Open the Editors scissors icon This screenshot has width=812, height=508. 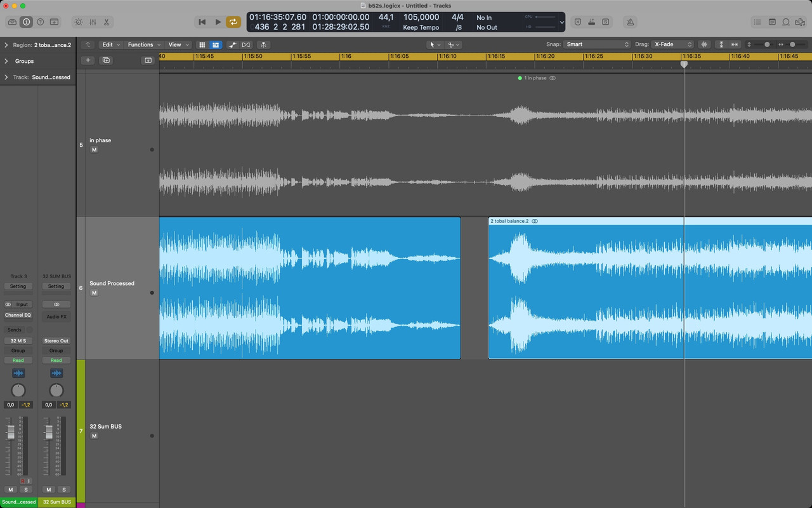[x=107, y=22]
